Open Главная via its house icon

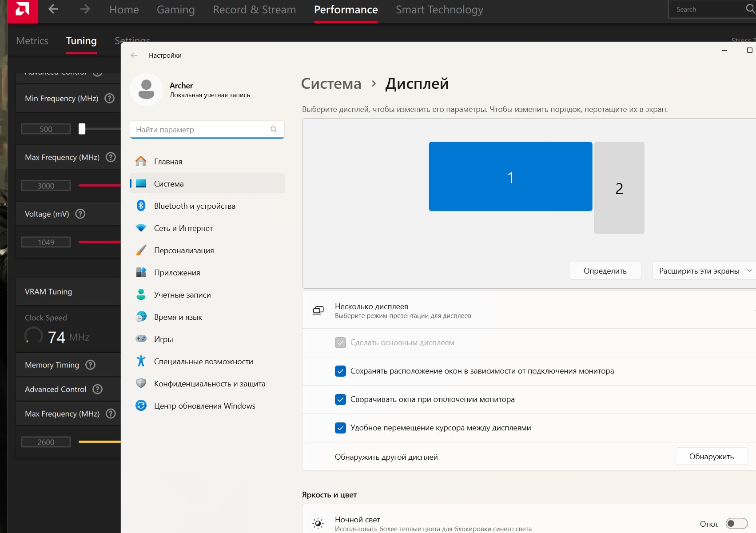tap(141, 161)
